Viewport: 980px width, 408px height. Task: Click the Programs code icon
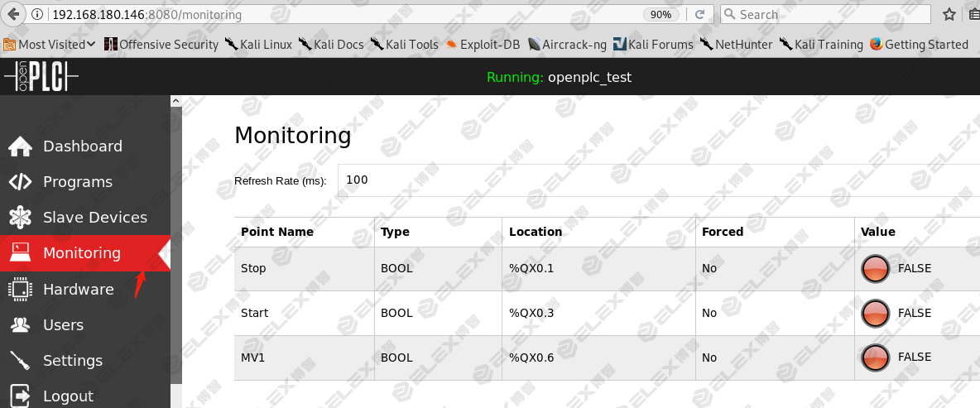[20, 182]
